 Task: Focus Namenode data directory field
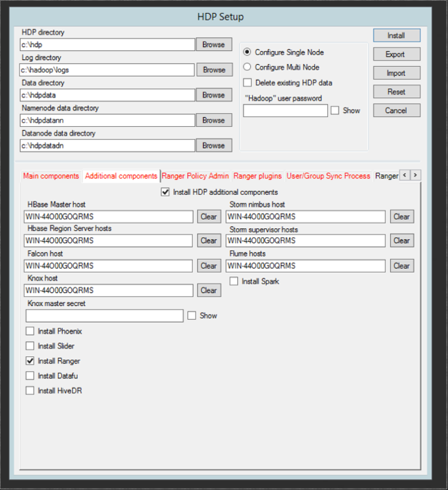click(x=108, y=121)
